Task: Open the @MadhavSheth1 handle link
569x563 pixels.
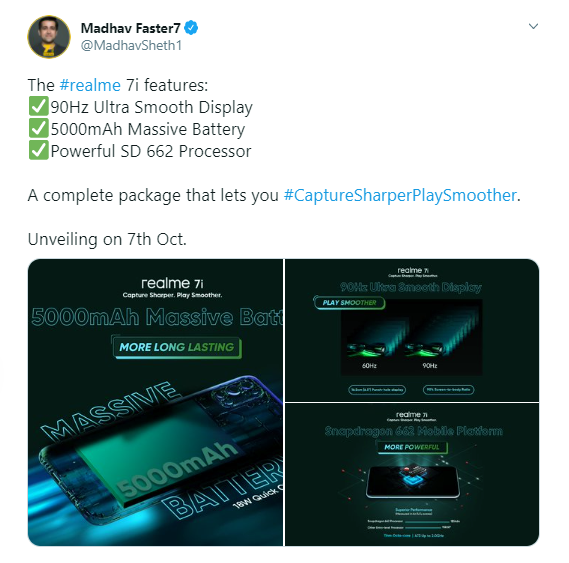Action: [131, 46]
